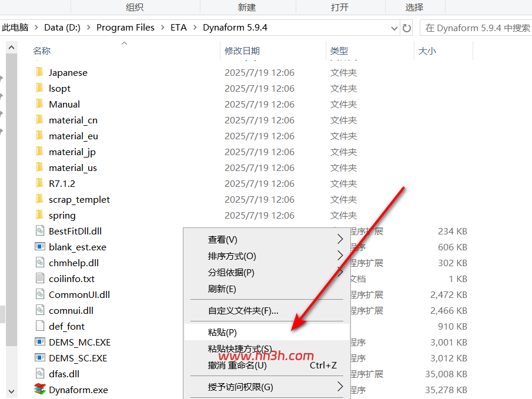Navigate to Data (D:) in the breadcrumb
Viewport: 532px width, 399px height.
tap(62, 28)
